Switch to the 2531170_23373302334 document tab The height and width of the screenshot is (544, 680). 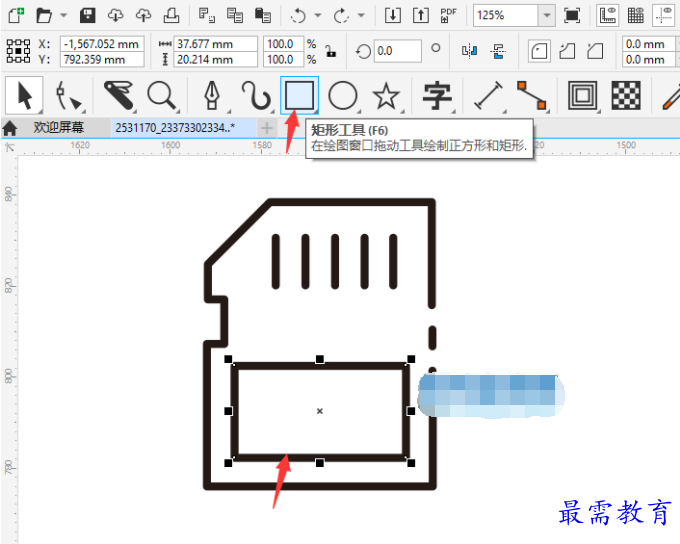point(183,128)
